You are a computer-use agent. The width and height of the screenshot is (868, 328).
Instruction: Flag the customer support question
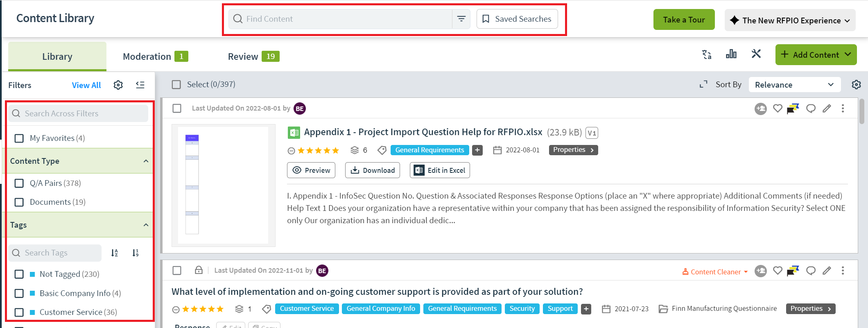pyautogui.click(x=793, y=271)
